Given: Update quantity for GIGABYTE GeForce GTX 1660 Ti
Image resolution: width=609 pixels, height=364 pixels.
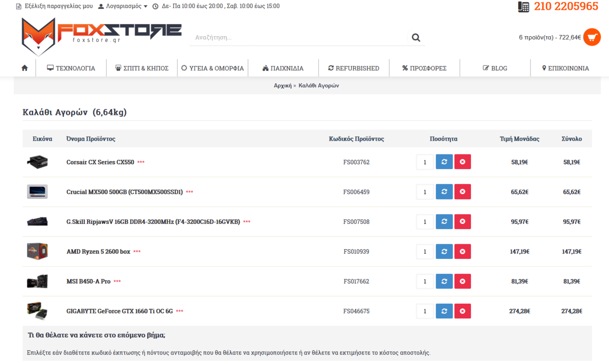Looking at the screenshot, I should pyautogui.click(x=444, y=311).
